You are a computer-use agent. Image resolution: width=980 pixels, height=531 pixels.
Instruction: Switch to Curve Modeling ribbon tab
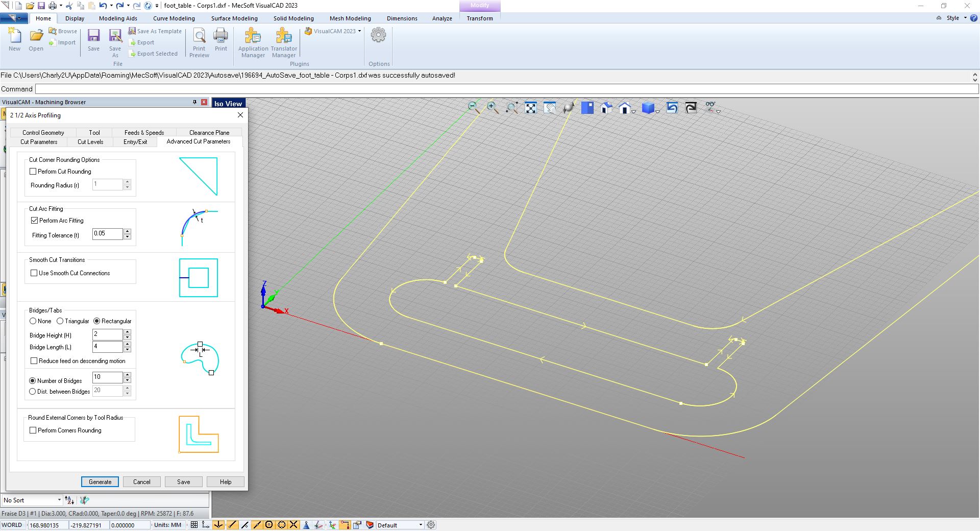pos(174,18)
